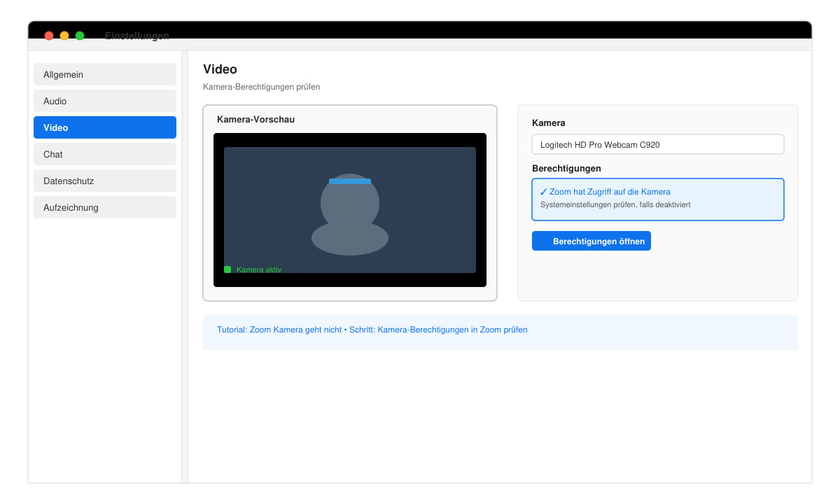
Task: Click the Kamera-Vorschau heading
Action: pos(255,120)
